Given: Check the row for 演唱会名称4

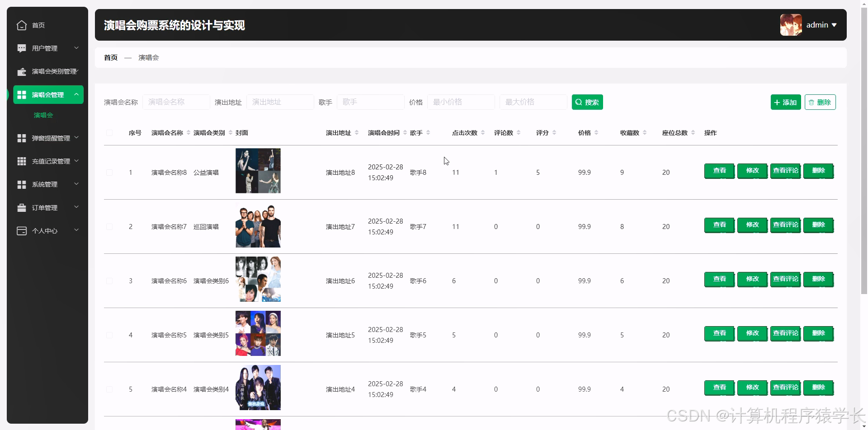Looking at the screenshot, I should point(109,389).
